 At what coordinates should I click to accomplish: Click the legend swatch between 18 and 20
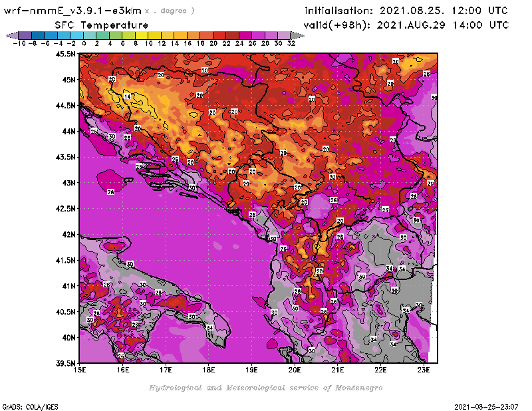(206, 35)
